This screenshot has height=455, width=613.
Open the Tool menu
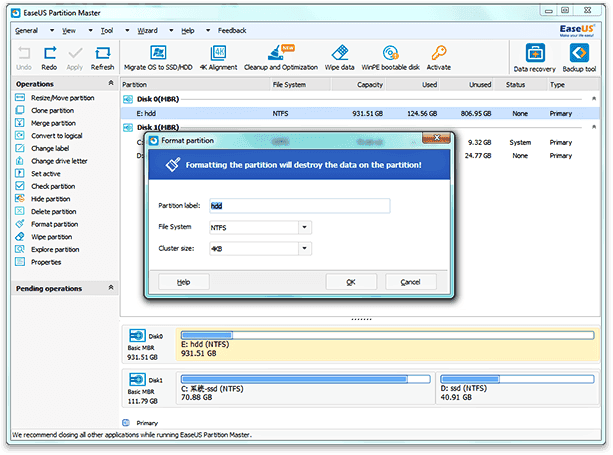pyautogui.click(x=107, y=30)
